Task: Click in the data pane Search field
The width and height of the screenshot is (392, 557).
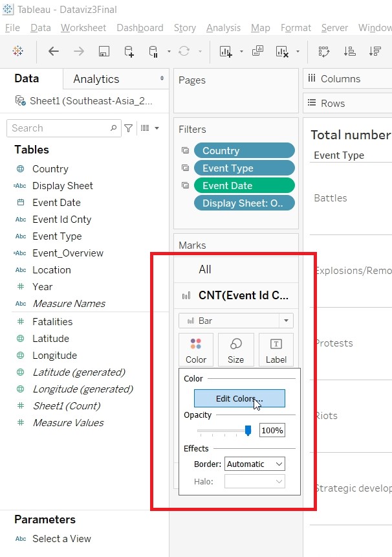Action: tap(61, 128)
